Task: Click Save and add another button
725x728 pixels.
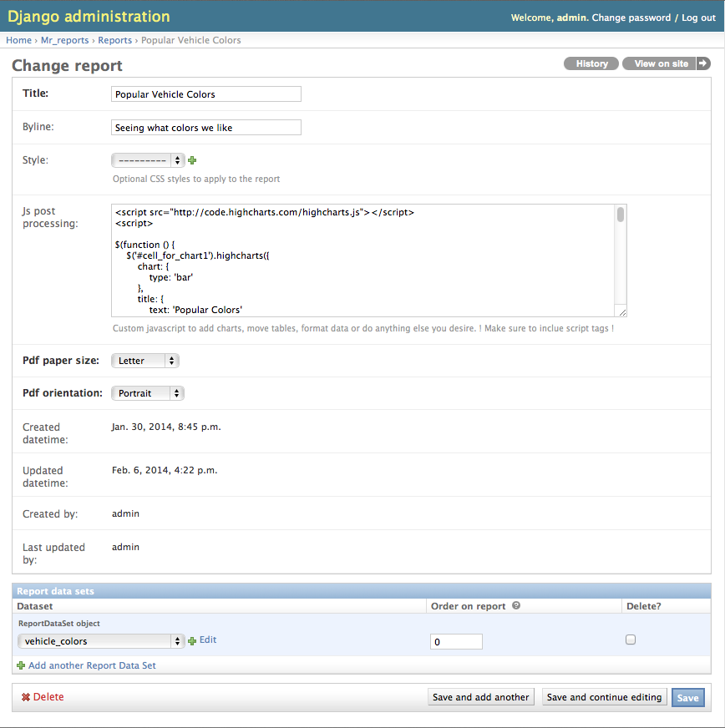Action: pyautogui.click(x=481, y=697)
